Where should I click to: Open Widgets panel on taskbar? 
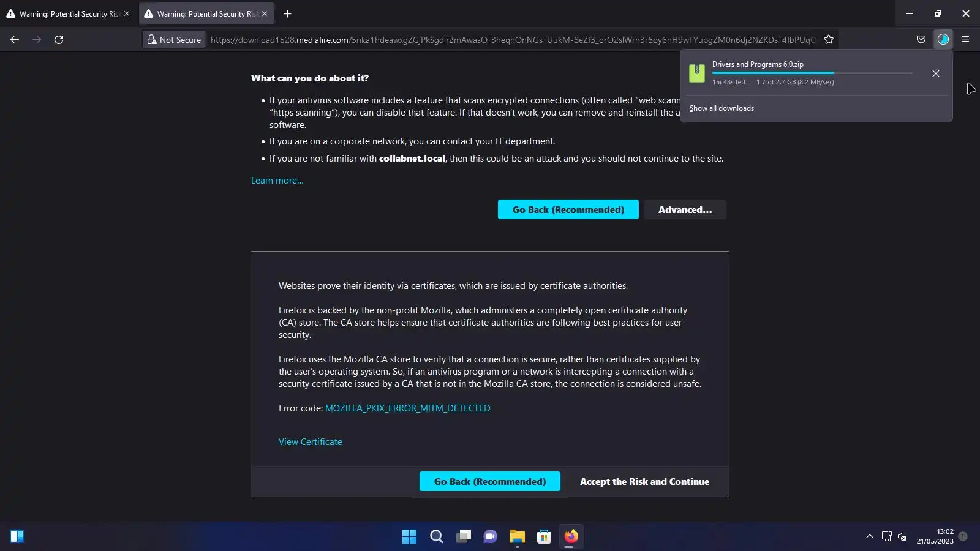17,537
